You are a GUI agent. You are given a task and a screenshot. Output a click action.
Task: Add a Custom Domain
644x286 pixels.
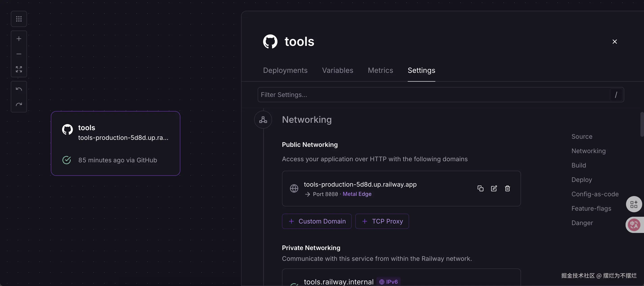[317, 221]
